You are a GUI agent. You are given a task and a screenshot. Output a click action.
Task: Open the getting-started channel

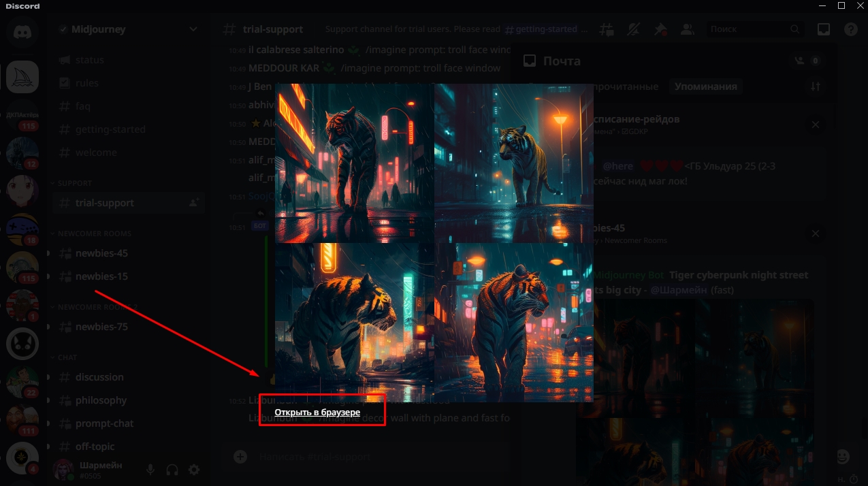[129, 129]
